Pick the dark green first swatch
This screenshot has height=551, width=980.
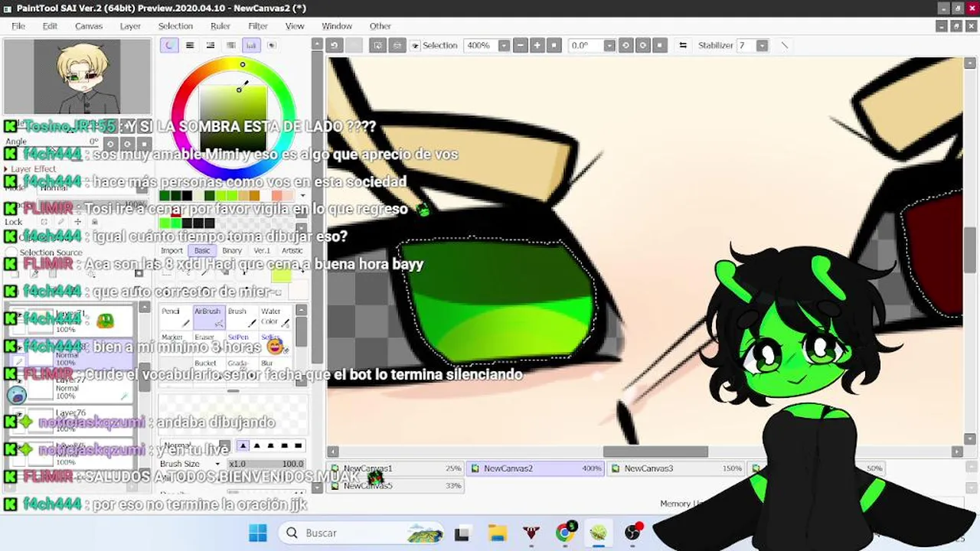(x=164, y=196)
